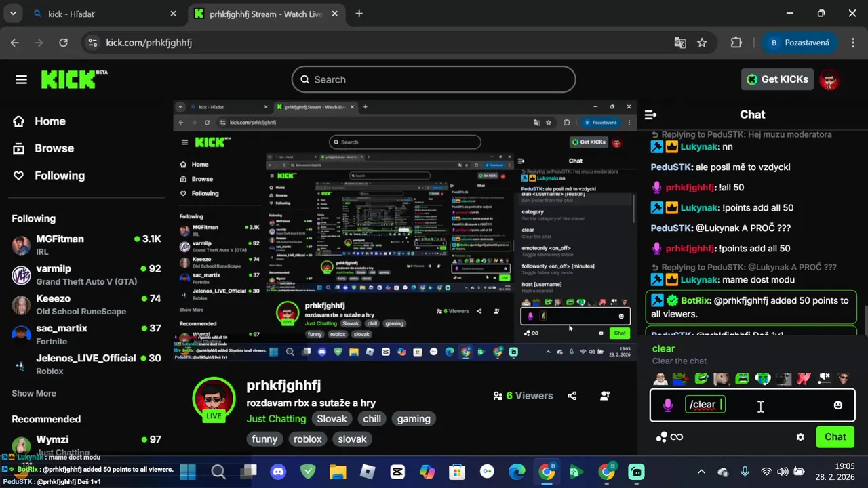Open Chrome extensions puzzle icon
The height and width of the screenshot is (488, 868).
(736, 43)
